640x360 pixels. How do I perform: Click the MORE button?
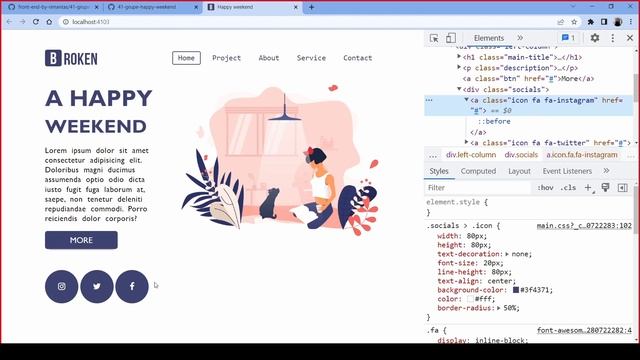coord(81,240)
